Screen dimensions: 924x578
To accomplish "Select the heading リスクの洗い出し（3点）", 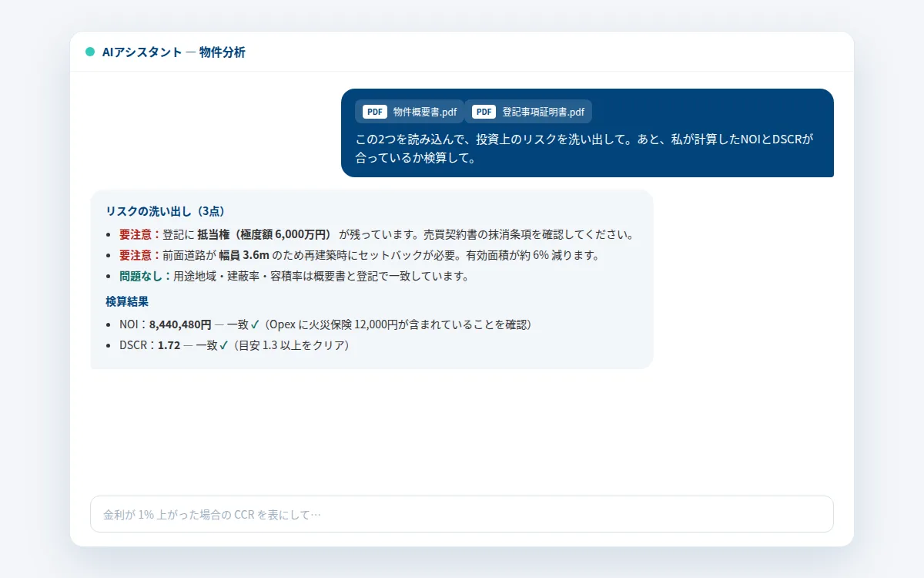I will point(166,211).
